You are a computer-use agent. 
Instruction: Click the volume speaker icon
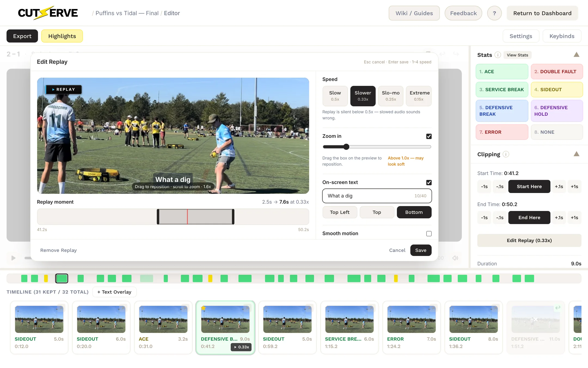pos(455,258)
